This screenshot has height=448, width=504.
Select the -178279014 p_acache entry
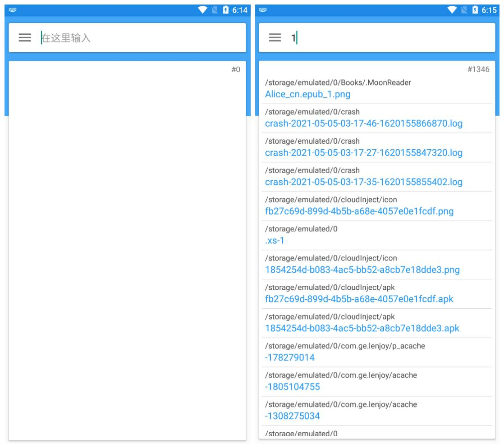point(290,358)
